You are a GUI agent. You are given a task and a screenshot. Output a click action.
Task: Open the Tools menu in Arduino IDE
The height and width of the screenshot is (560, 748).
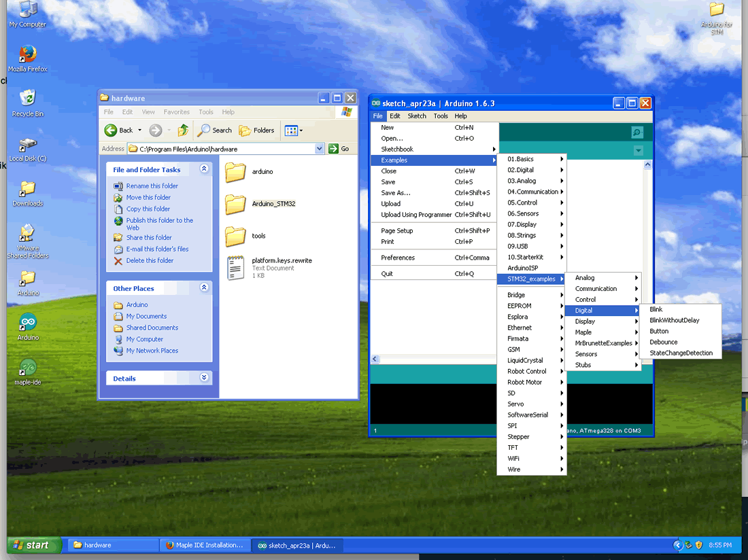point(441,116)
